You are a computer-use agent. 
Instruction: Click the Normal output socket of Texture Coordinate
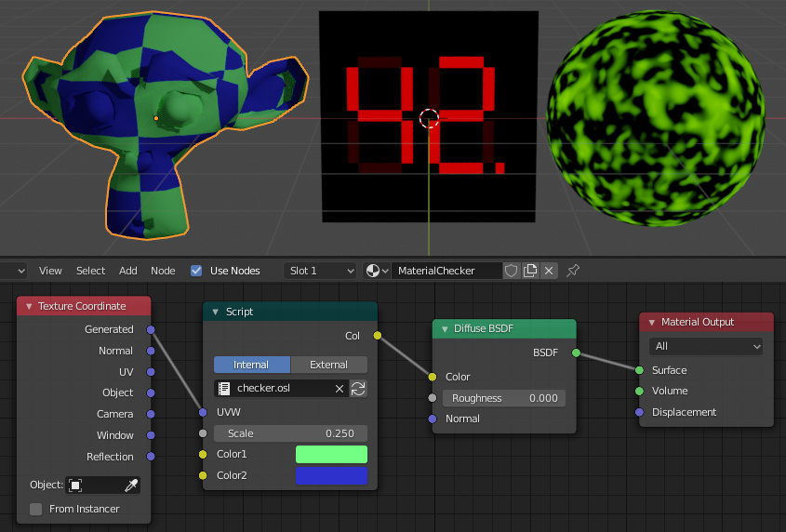[151, 351]
